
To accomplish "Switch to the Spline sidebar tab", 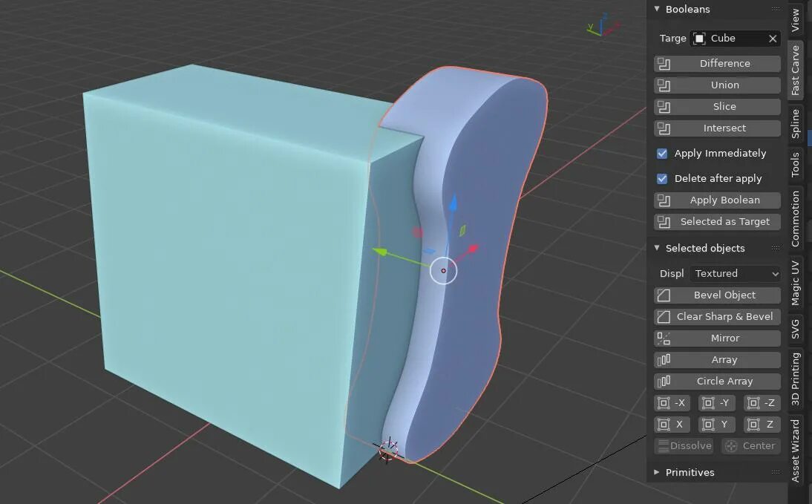I will [796, 124].
